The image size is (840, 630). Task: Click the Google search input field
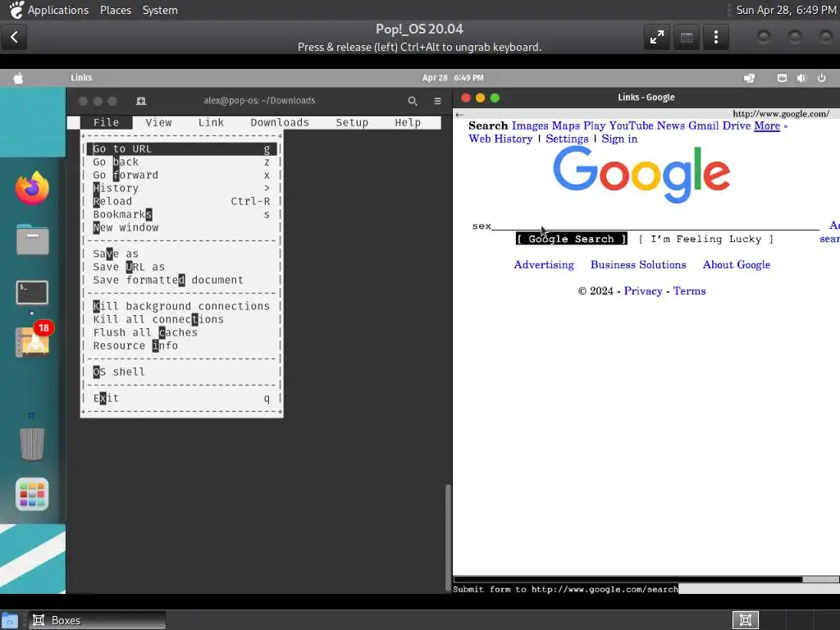point(646,226)
